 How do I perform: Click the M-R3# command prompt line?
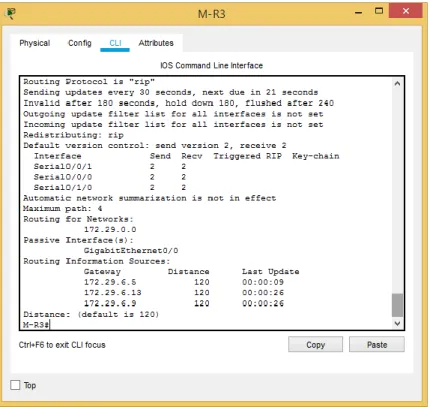[x=36, y=325]
